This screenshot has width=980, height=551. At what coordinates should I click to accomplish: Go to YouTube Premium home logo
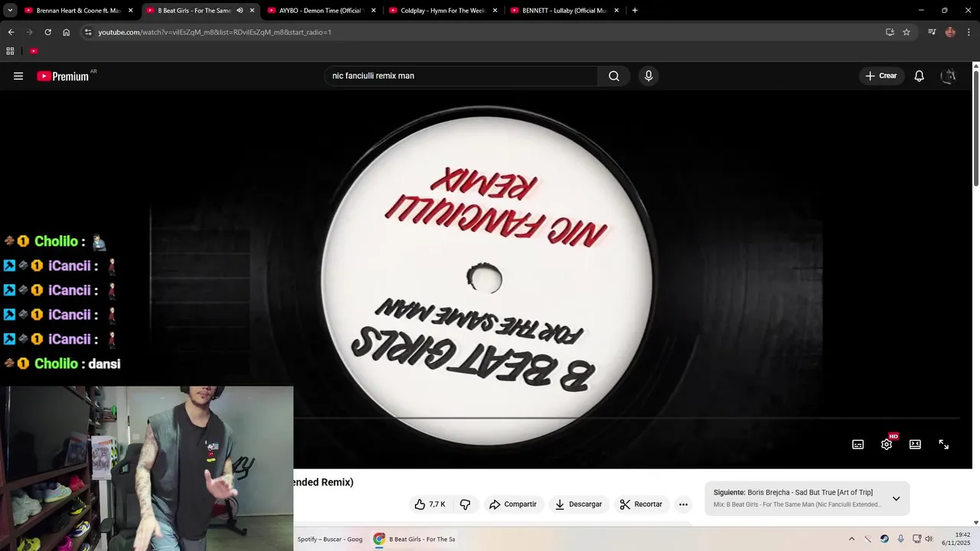pos(63,76)
